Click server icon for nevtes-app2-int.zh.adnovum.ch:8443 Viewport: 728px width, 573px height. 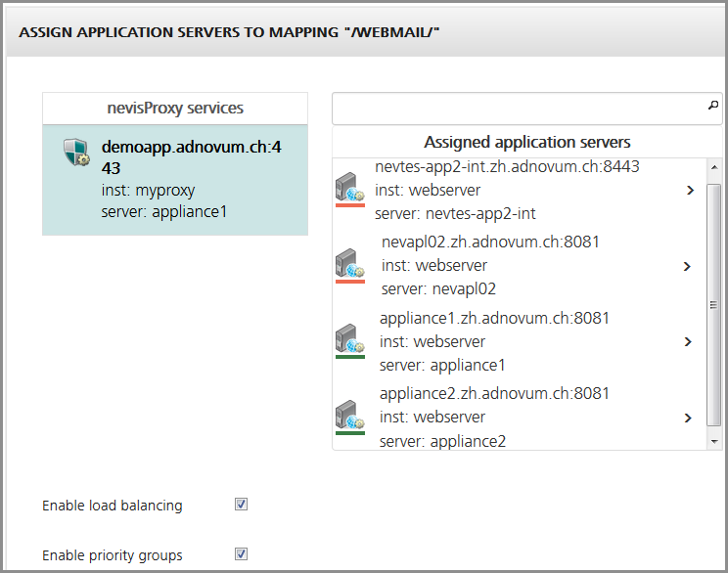(x=350, y=190)
